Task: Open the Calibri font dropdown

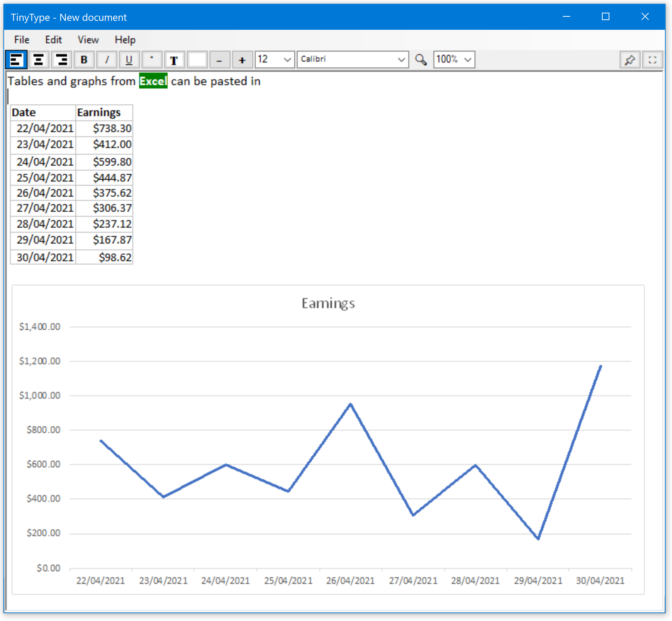Action: click(x=401, y=60)
